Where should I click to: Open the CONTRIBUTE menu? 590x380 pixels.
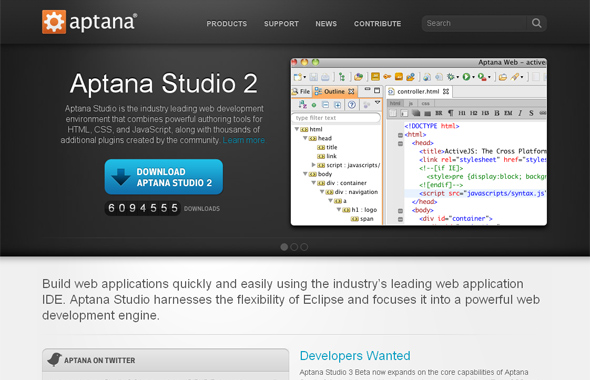tap(377, 24)
